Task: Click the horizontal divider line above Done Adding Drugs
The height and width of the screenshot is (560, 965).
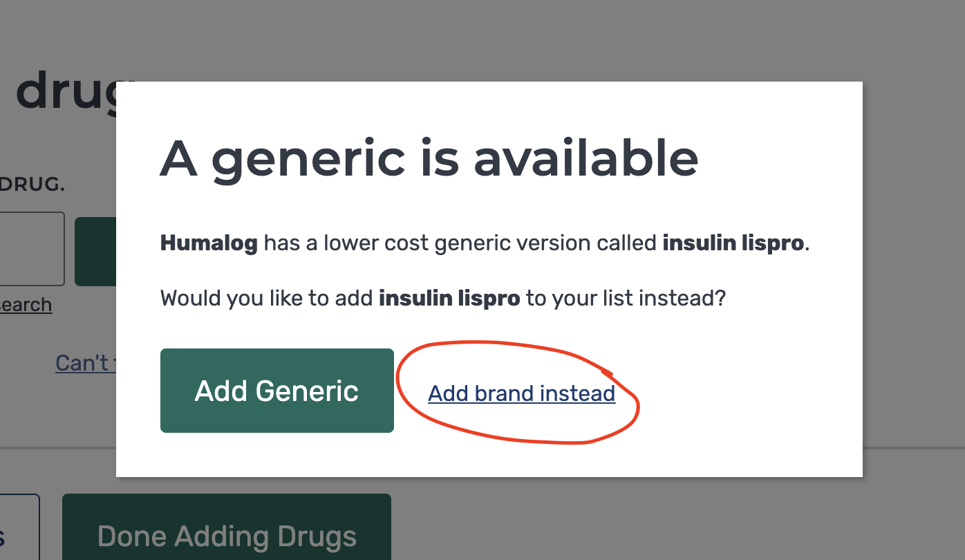Action: click(x=58, y=448)
